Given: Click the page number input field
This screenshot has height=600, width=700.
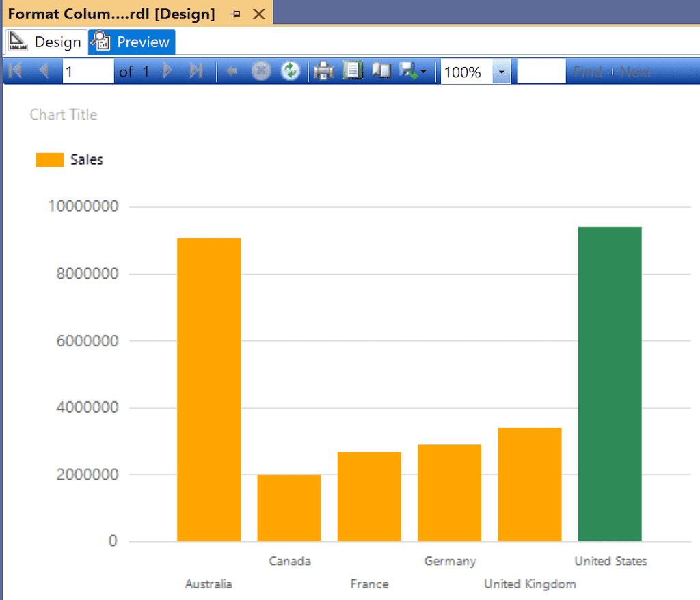Looking at the screenshot, I should point(87,72).
